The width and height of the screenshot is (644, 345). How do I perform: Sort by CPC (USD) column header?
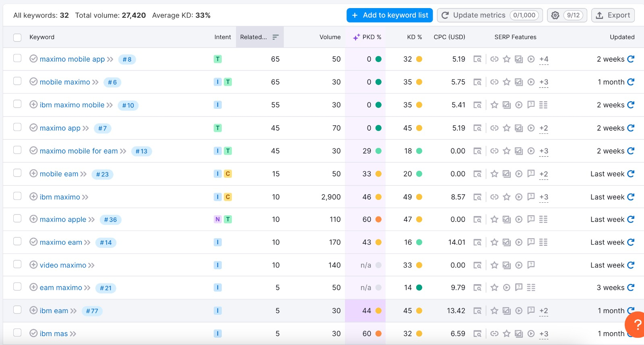(449, 37)
